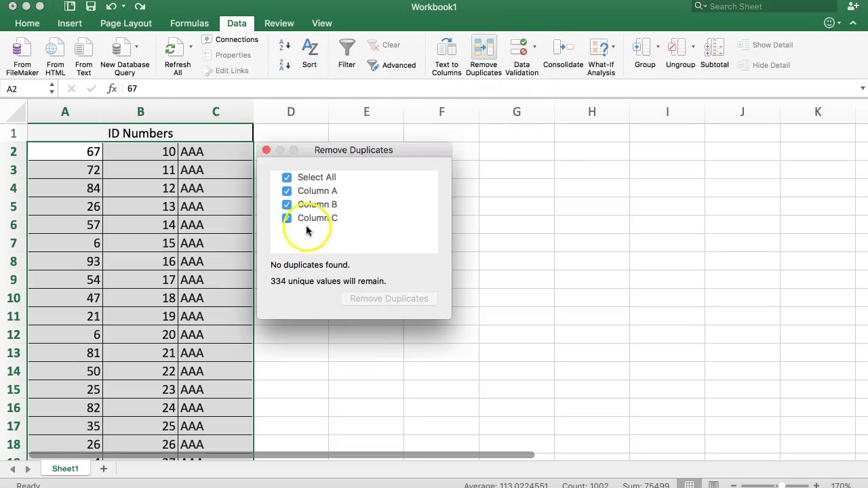
Task: Click the formula bar value 67
Action: tap(132, 89)
